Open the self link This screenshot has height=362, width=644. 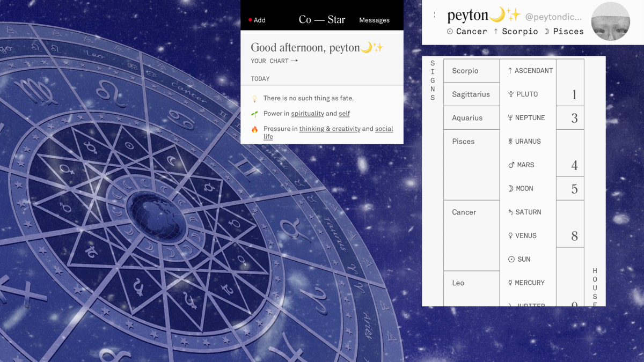point(344,113)
